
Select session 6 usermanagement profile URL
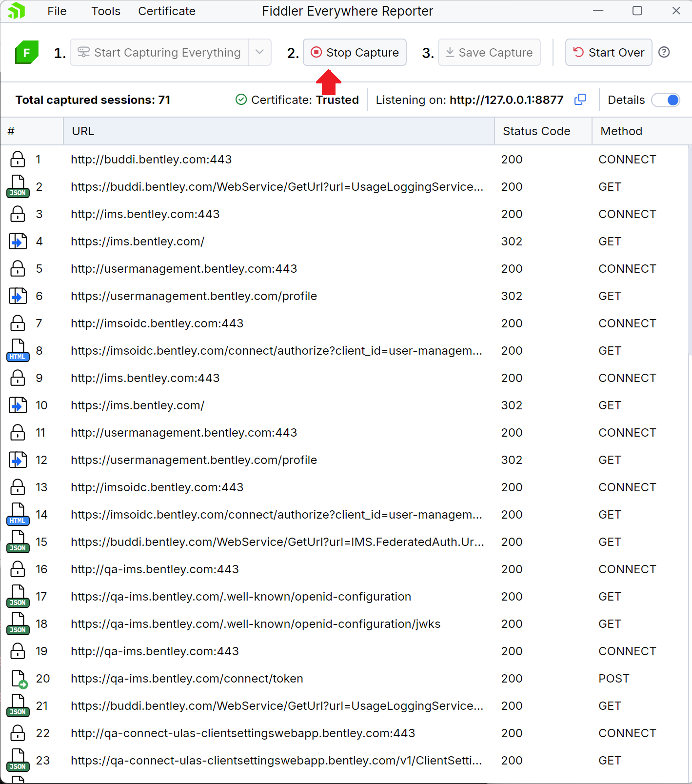point(194,296)
